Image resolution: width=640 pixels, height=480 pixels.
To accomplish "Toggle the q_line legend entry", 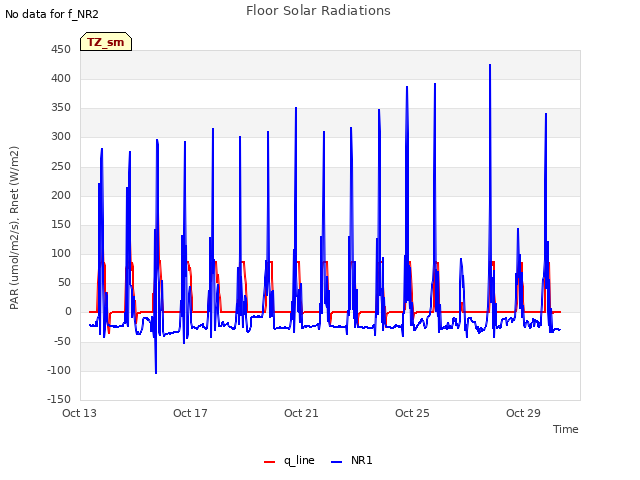I will point(289,460).
